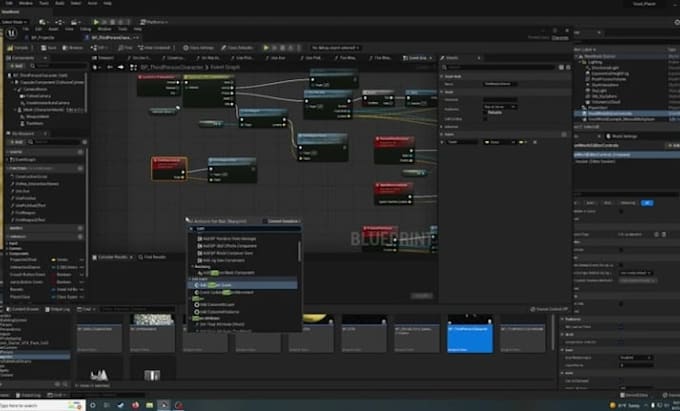Go back in graph navigation history
This screenshot has height=411, width=680.
pos(110,67)
